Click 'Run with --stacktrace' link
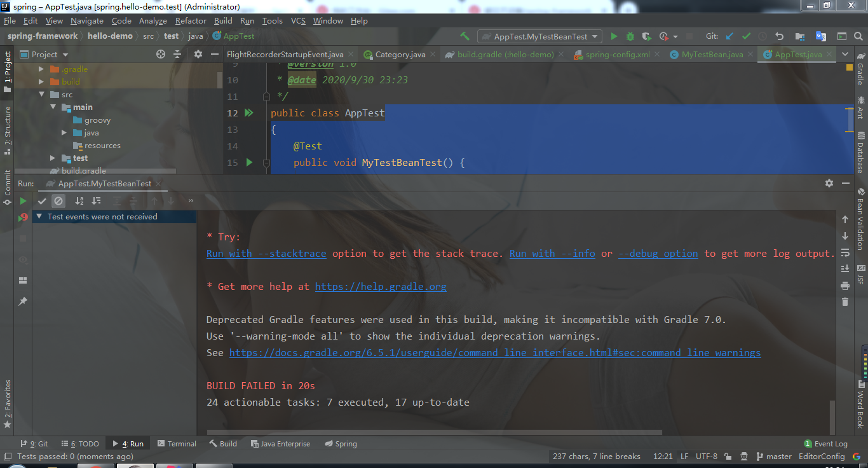 pos(266,254)
